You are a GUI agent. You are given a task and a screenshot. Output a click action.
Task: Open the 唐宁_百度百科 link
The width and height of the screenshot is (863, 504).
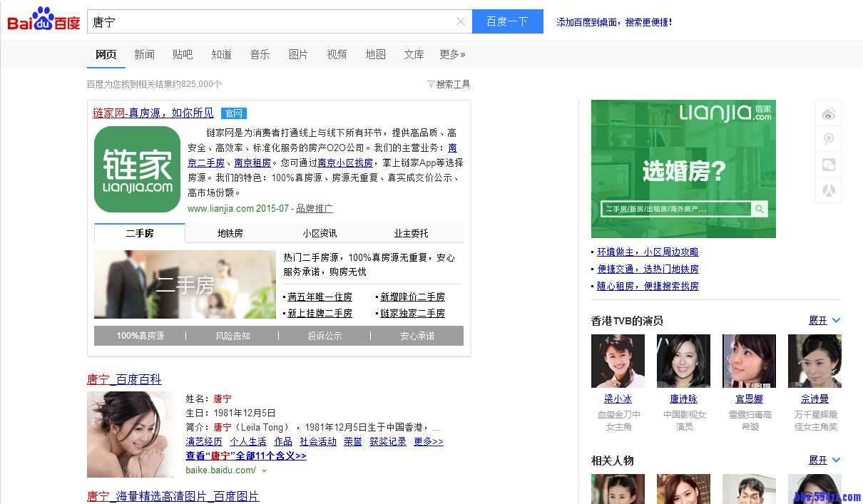coord(124,379)
